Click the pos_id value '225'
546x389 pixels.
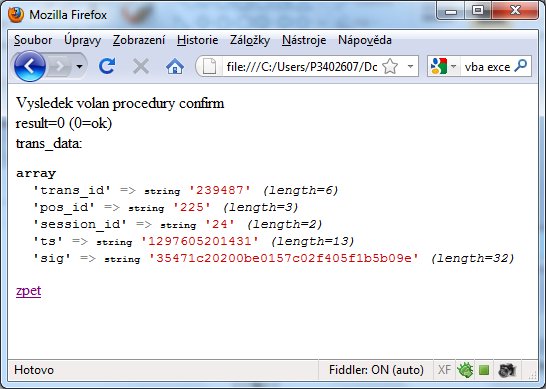click(x=192, y=207)
